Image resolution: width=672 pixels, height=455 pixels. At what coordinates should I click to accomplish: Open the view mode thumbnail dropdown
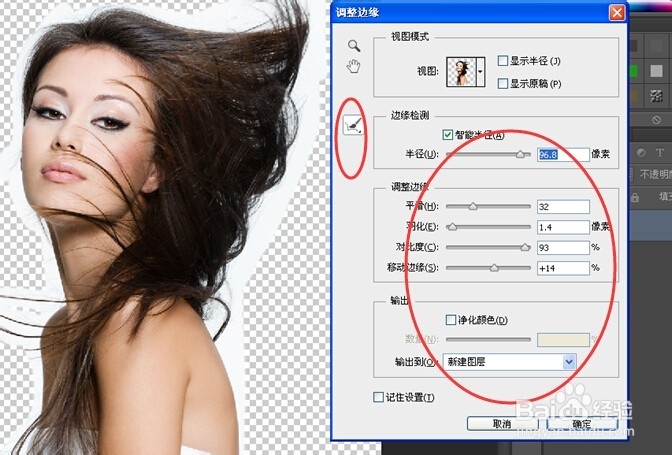point(480,72)
